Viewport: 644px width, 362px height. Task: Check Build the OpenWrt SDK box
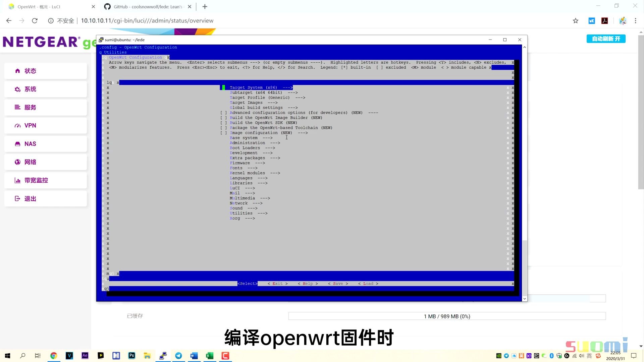pos(224,123)
